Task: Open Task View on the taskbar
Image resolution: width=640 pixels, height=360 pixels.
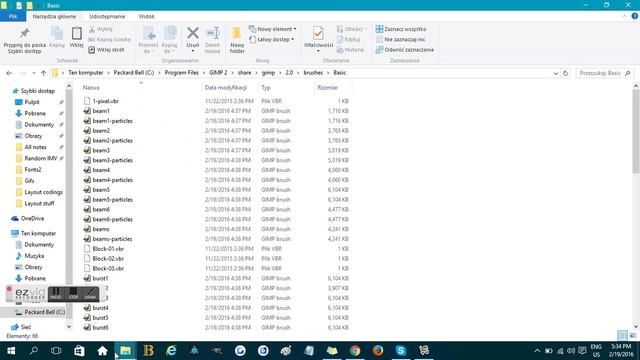Action: (56, 351)
